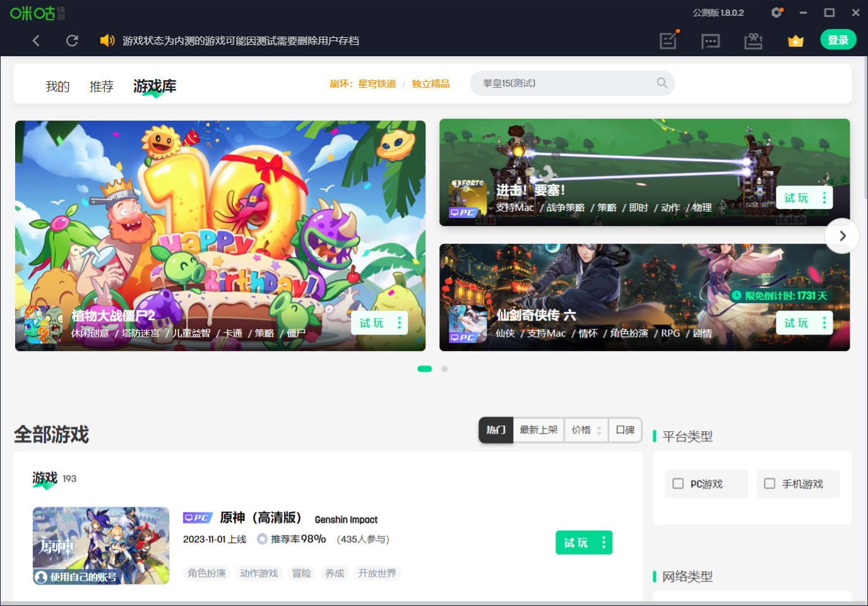Click the 仙剑奇侠传六 banner title
868x606 pixels.
coord(536,315)
